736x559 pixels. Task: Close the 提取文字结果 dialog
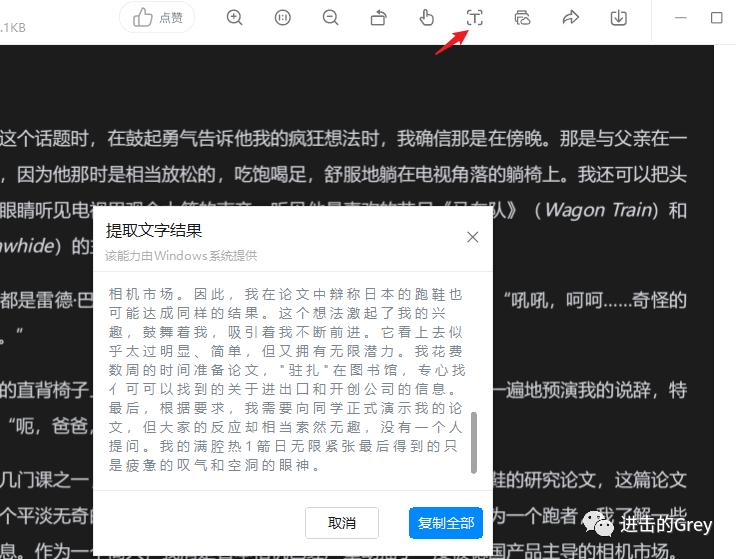tap(473, 237)
